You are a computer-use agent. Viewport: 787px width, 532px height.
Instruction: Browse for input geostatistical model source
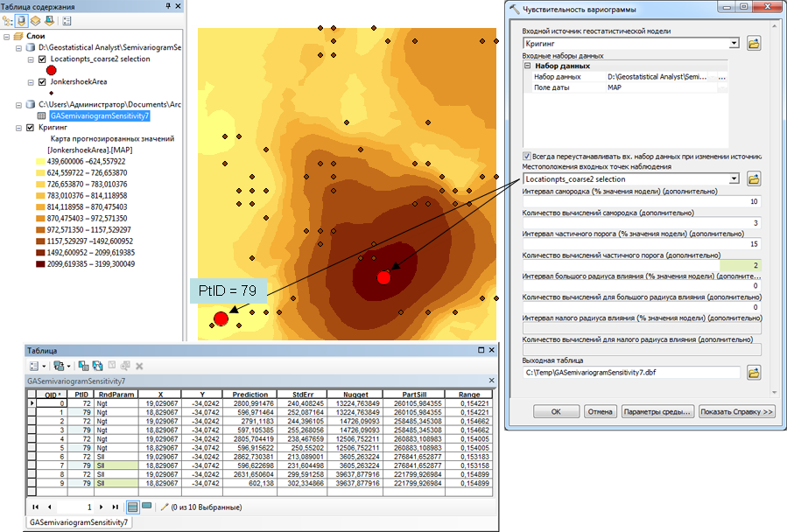[754, 43]
